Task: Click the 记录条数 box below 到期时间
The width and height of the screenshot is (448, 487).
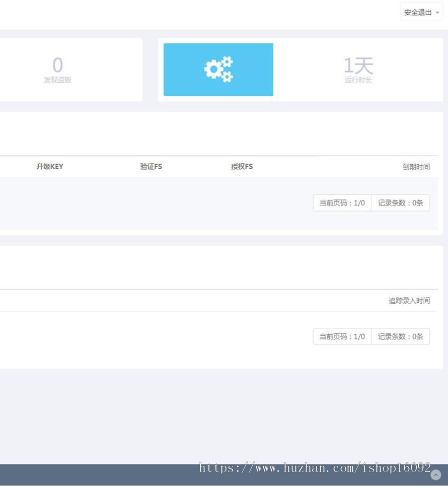Action: [x=401, y=203]
